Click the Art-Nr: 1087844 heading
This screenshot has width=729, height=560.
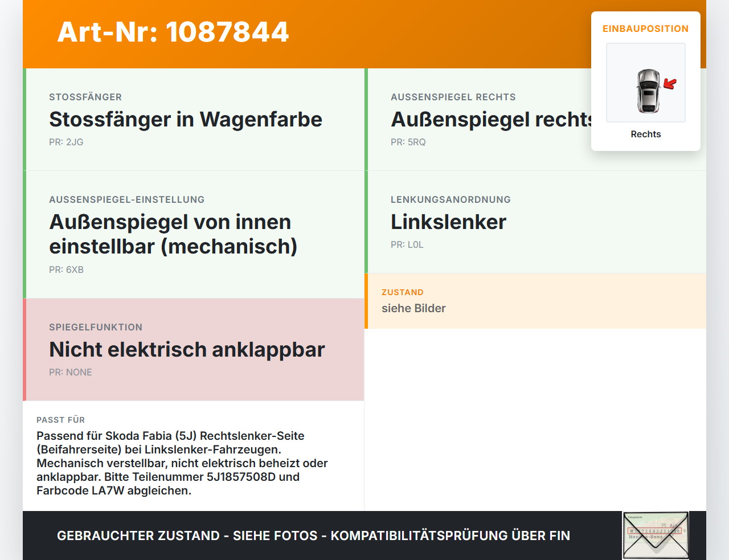click(173, 32)
